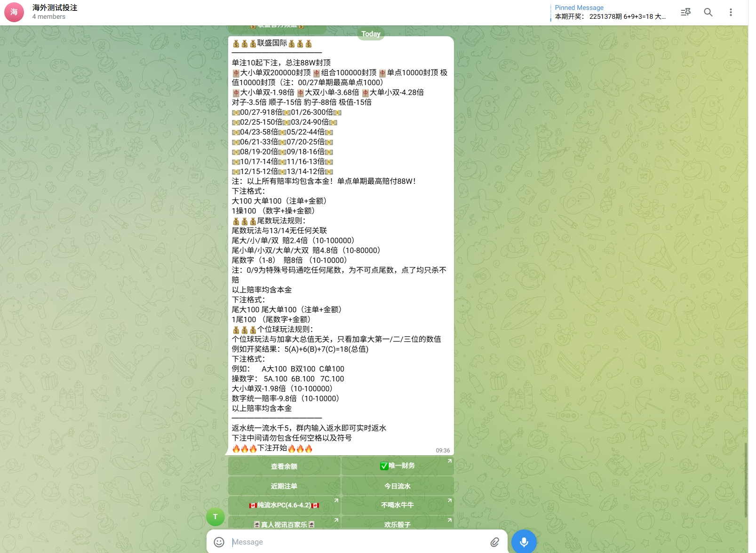Open the emoji picker in message bar
756x553 pixels.
pyautogui.click(x=219, y=542)
